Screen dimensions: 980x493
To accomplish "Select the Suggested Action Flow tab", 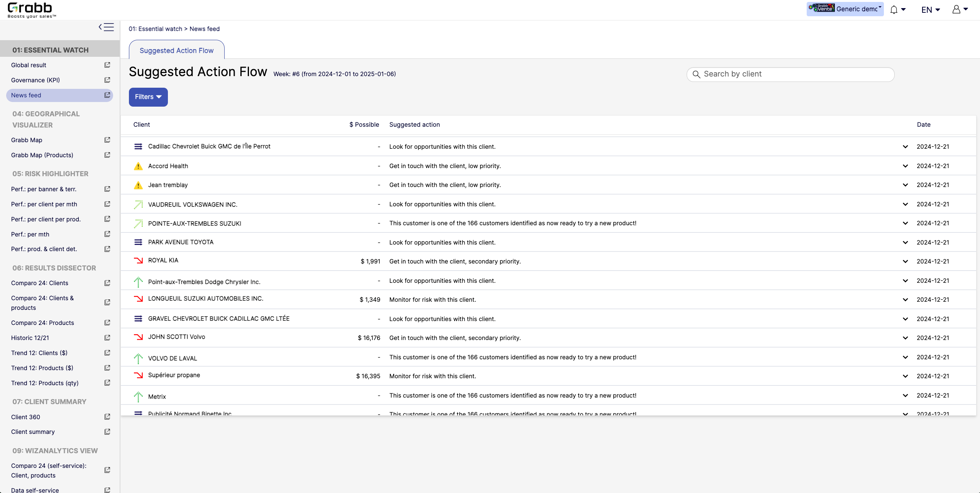I will (x=176, y=51).
